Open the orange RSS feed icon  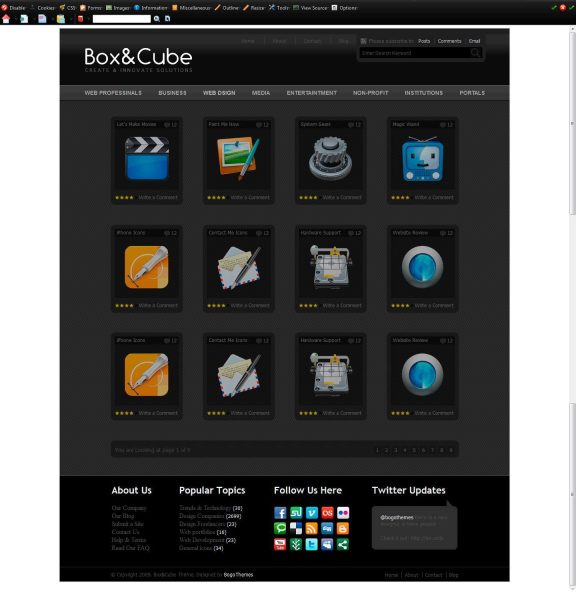point(312,528)
